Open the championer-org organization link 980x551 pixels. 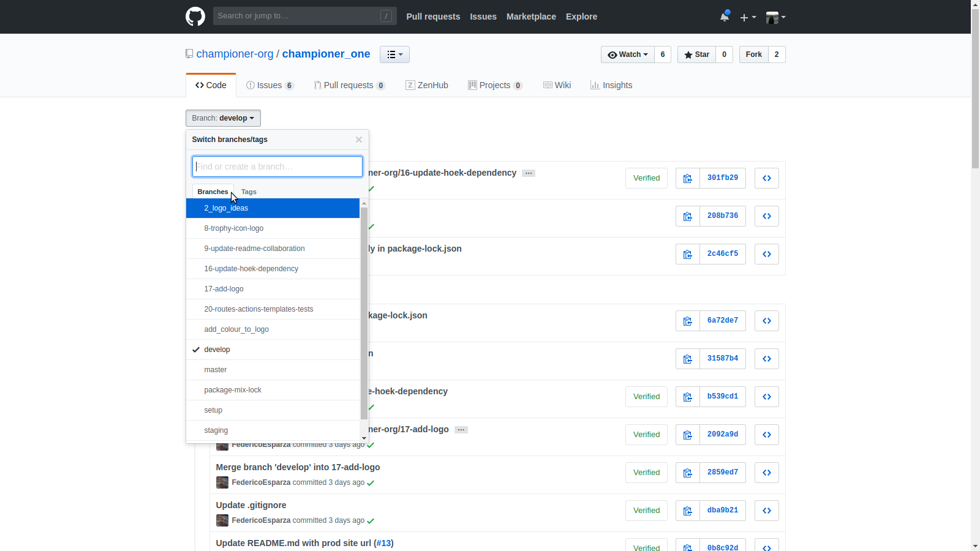pos(235,54)
